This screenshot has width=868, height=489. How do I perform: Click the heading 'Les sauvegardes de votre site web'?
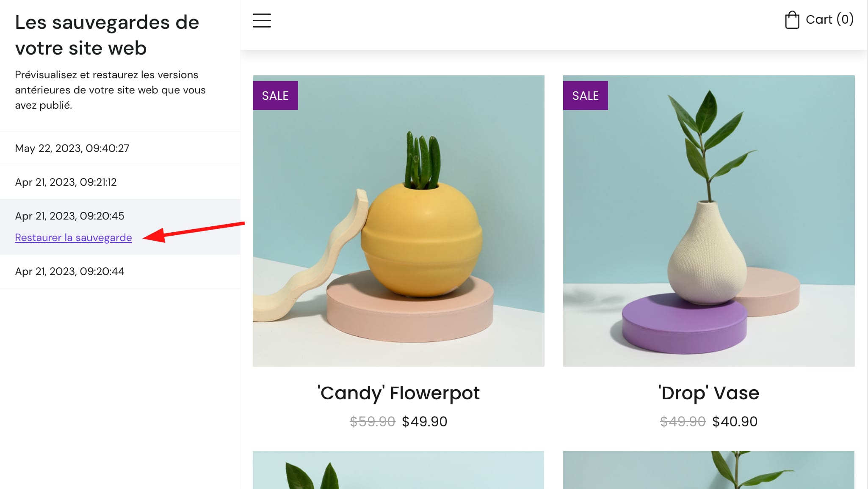click(x=107, y=35)
